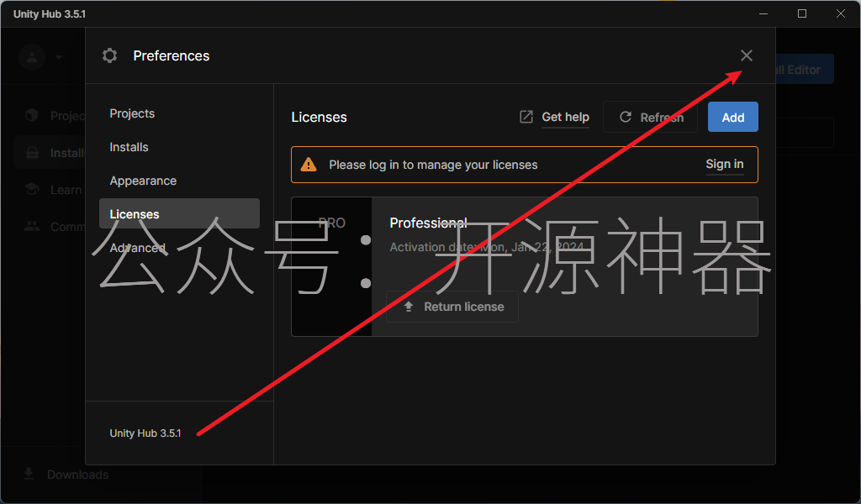Screen dimensions: 861x504
Task: Open Downloads in the main Hub window
Action: (66, 475)
